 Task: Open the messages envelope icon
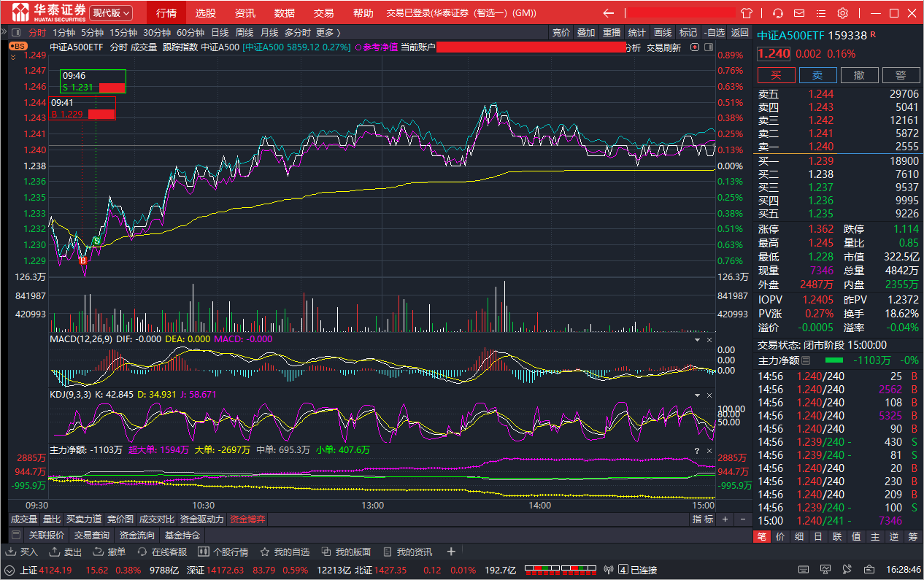pos(800,13)
